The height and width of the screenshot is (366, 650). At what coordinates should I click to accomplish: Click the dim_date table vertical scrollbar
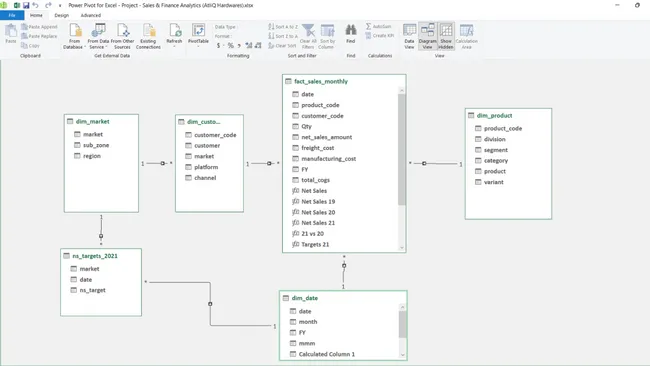pos(402,324)
